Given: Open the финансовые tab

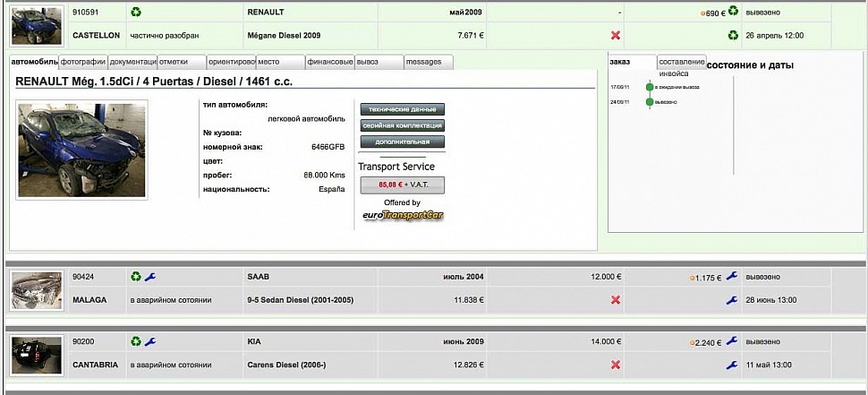Looking at the screenshot, I should point(330,62).
